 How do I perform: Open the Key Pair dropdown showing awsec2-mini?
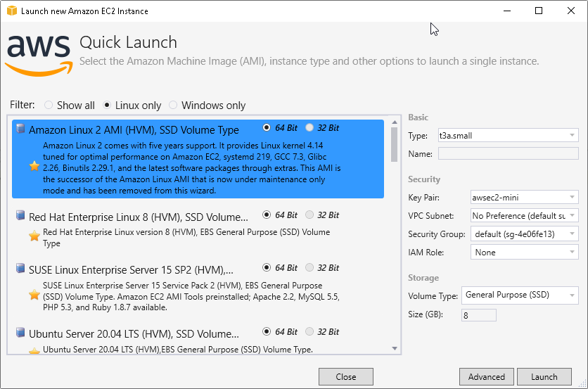pyautogui.click(x=525, y=197)
